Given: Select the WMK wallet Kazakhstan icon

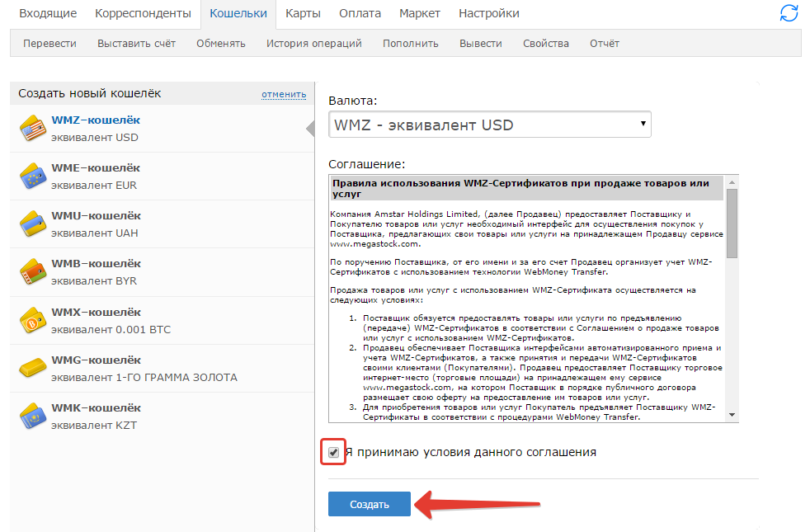Looking at the screenshot, I should [x=32, y=416].
